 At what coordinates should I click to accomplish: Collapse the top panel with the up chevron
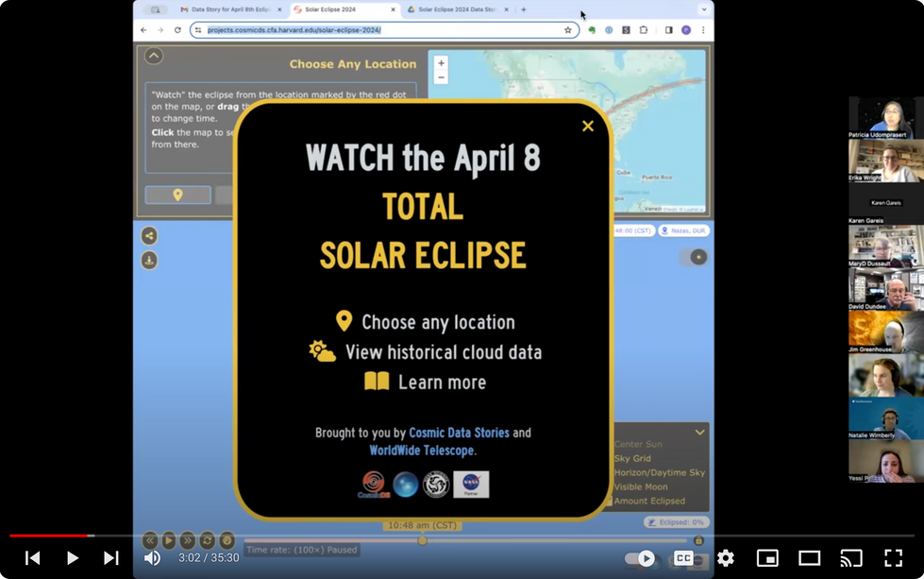point(154,56)
